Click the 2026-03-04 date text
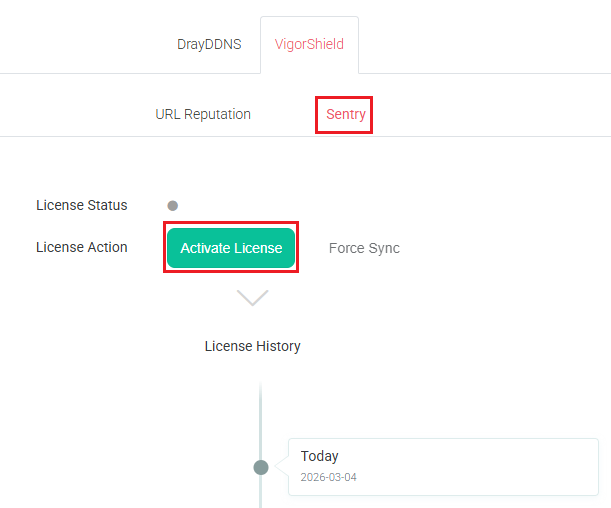 pyautogui.click(x=328, y=477)
